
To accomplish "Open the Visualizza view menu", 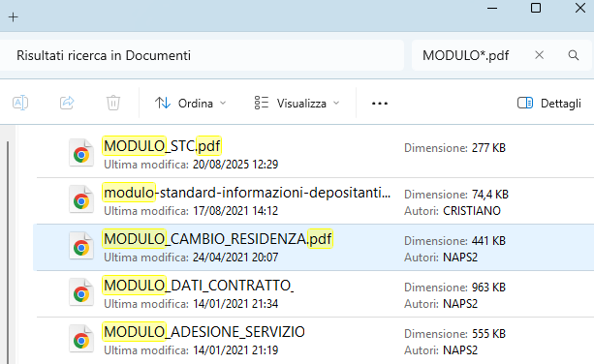I will (x=297, y=104).
